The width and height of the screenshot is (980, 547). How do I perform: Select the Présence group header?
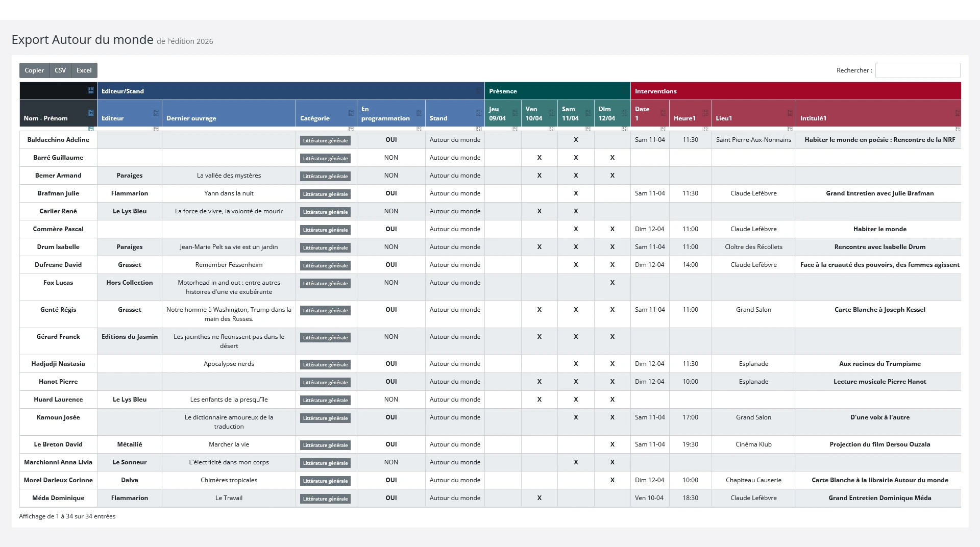pos(557,91)
